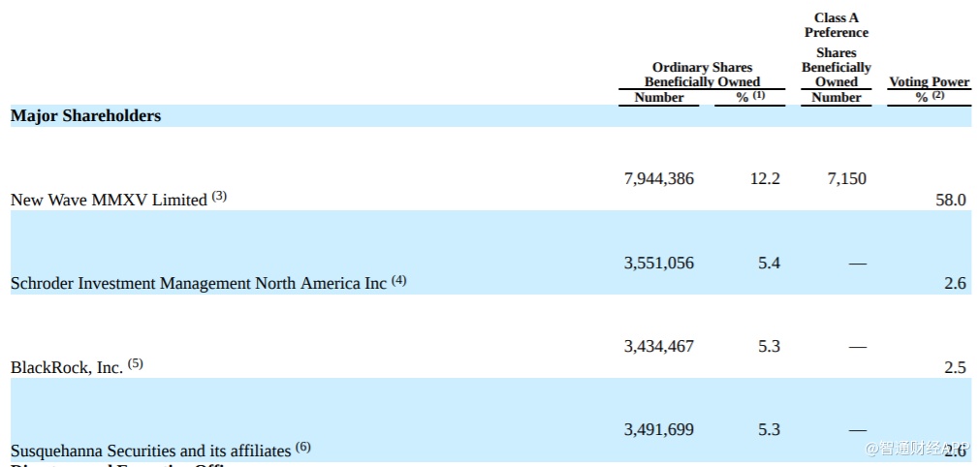Click Schroder Investment Management North America Inc

coord(199,284)
